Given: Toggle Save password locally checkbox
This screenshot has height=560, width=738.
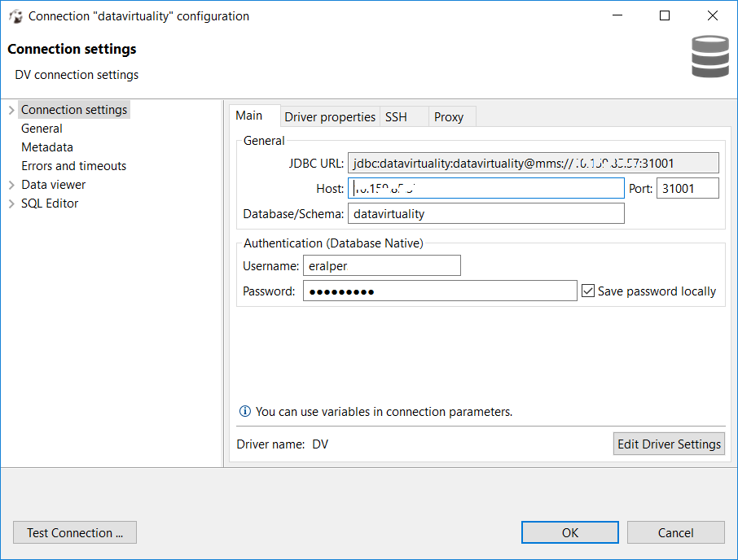Looking at the screenshot, I should pyautogui.click(x=588, y=291).
